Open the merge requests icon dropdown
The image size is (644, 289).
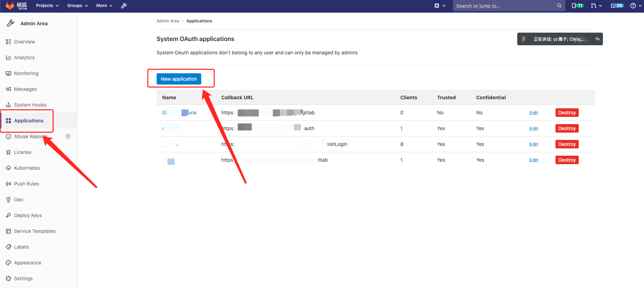(596, 6)
